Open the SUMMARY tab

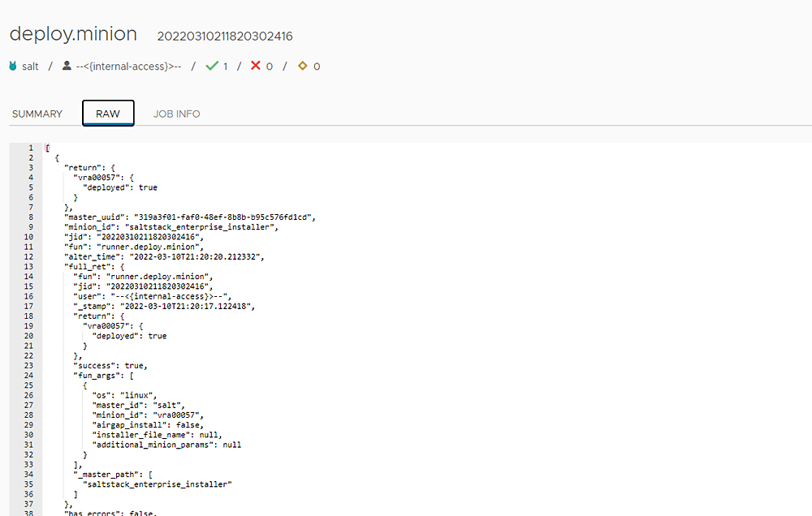[x=37, y=114]
